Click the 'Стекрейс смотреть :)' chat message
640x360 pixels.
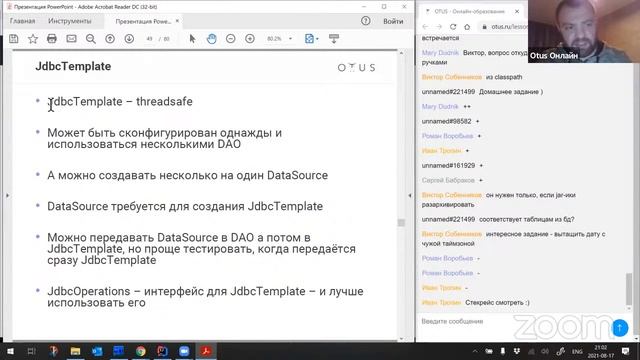tap(497, 303)
